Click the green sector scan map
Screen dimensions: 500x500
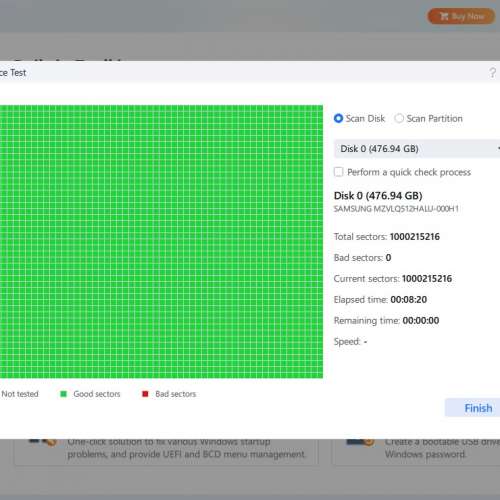(x=161, y=242)
